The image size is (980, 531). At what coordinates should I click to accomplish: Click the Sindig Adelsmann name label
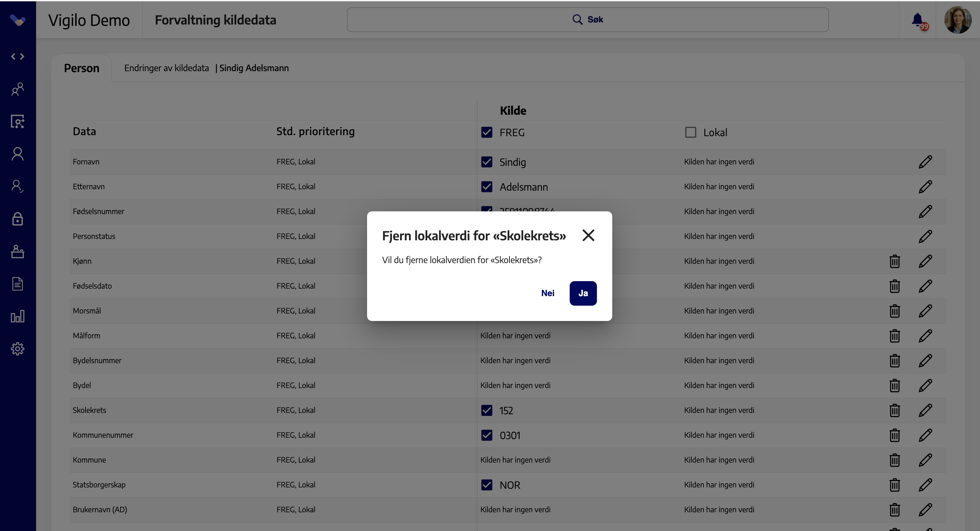point(254,68)
